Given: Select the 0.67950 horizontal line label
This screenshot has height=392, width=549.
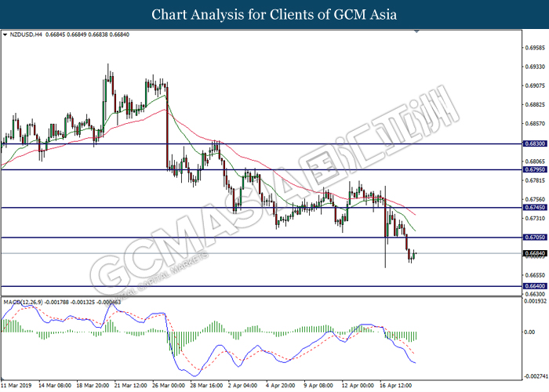Looking at the screenshot, I should [535, 169].
